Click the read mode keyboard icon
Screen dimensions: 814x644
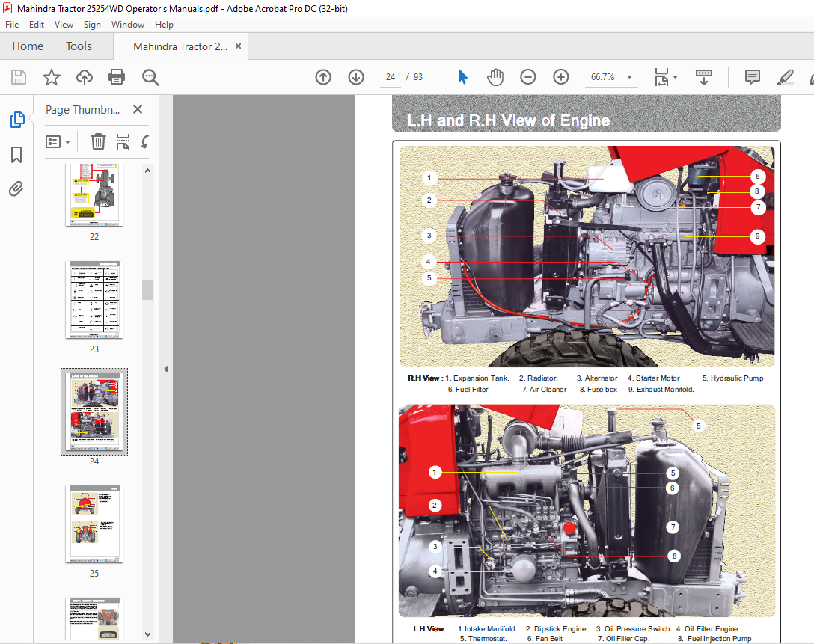704,77
